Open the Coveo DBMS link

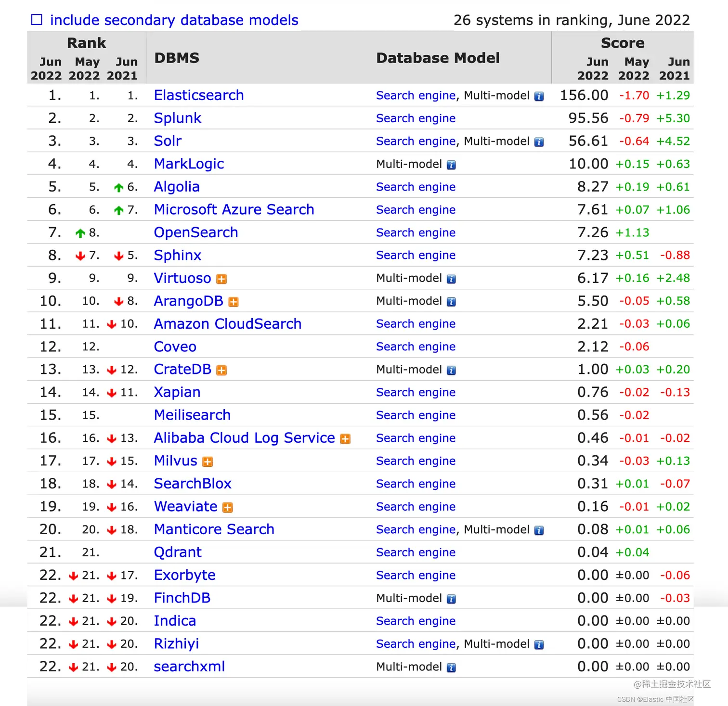pyautogui.click(x=175, y=347)
